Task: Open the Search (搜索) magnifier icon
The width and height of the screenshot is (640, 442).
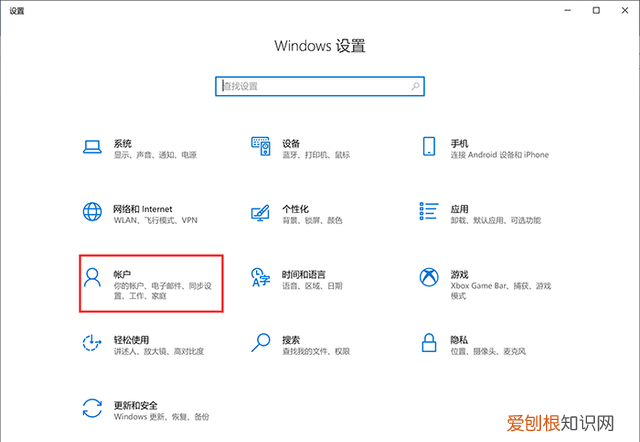Action: (260, 343)
